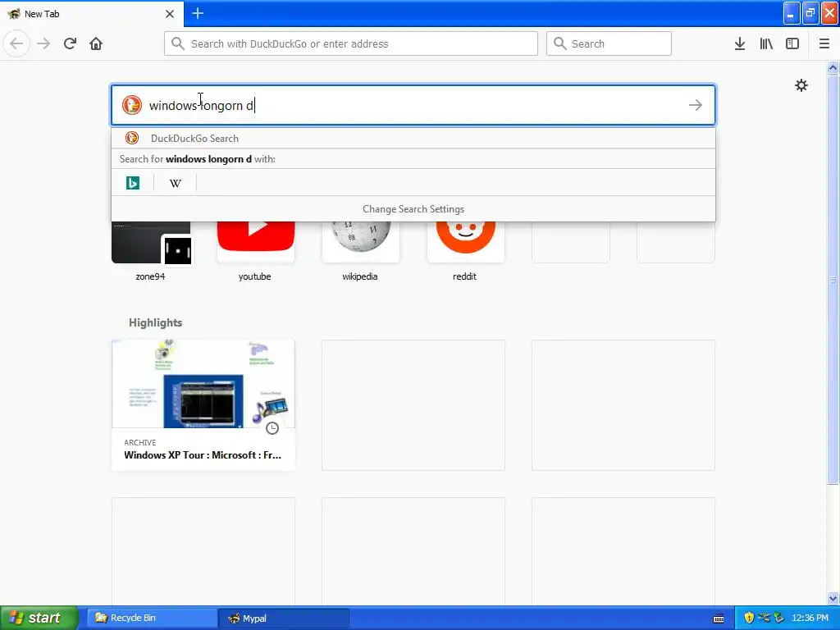Open Windows XP Tour highlight card
The height and width of the screenshot is (630, 840).
pyautogui.click(x=203, y=405)
